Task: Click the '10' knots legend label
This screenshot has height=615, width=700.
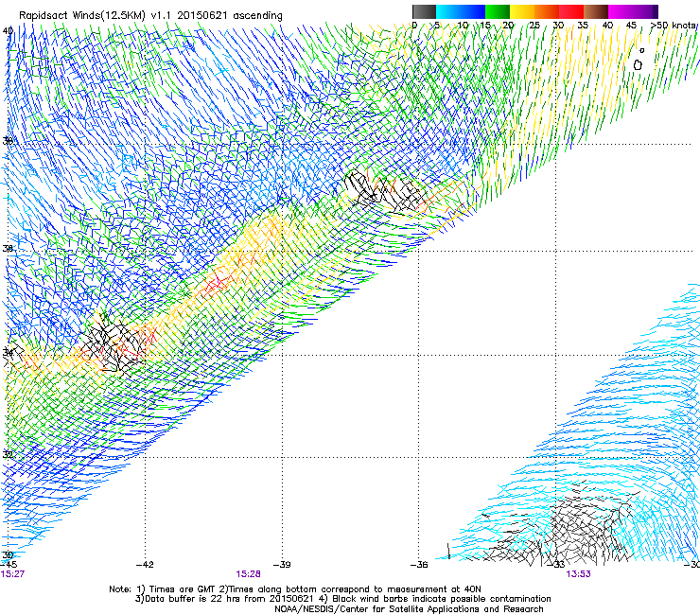Action: click(463, 26)
